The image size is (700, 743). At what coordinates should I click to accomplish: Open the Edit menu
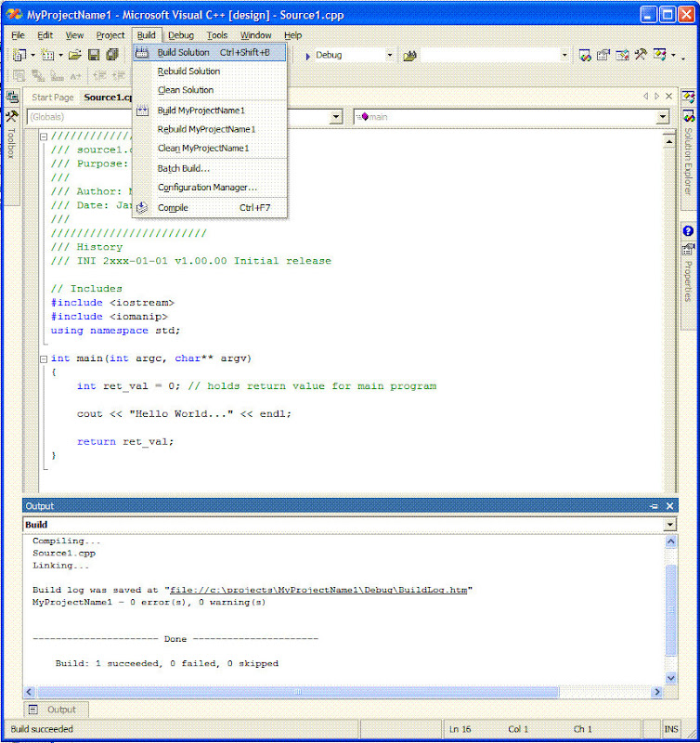tap(45, 35)
